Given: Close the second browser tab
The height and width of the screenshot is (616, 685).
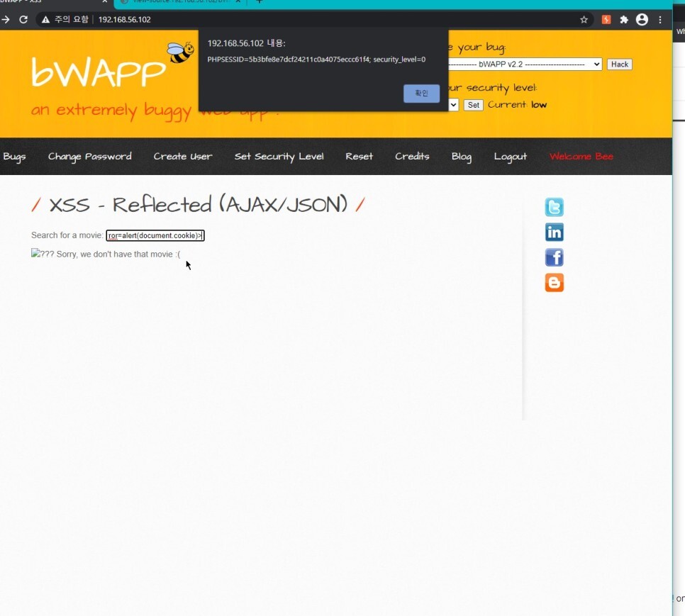Looking at the screenshot, I should [238, 1].
